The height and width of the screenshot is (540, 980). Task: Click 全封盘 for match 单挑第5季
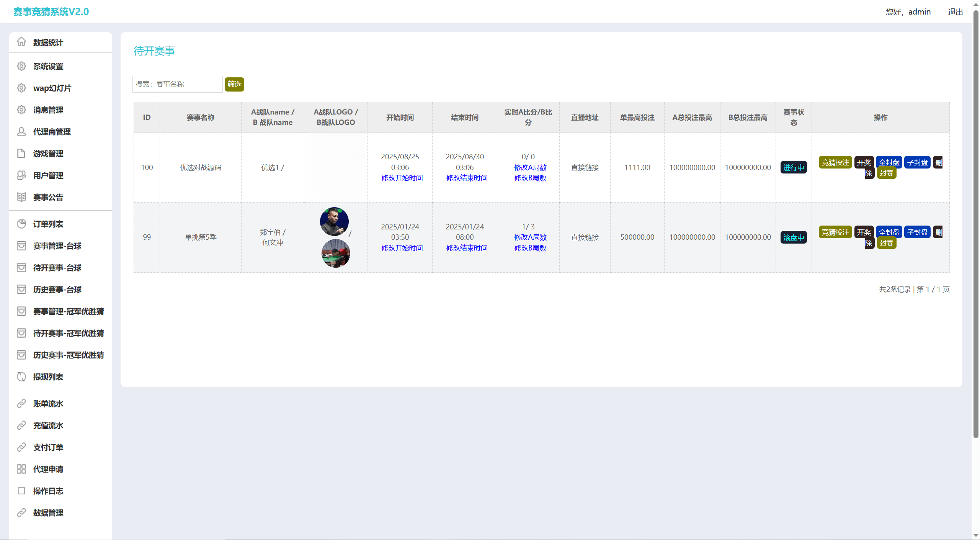click(889, 232)
